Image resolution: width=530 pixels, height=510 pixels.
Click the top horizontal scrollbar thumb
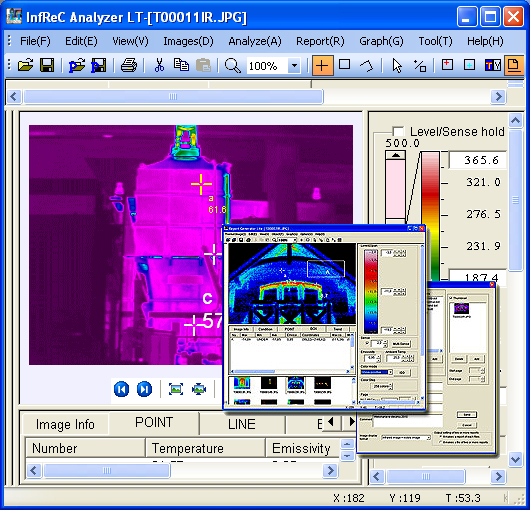pyautogui.click(x=173, y=97)
